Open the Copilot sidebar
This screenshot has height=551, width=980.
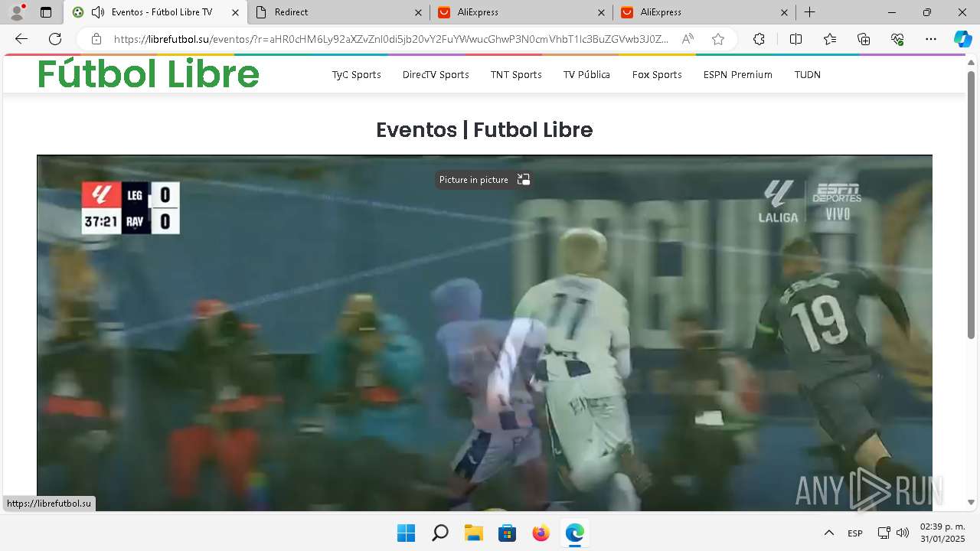(x=962, y=39)
